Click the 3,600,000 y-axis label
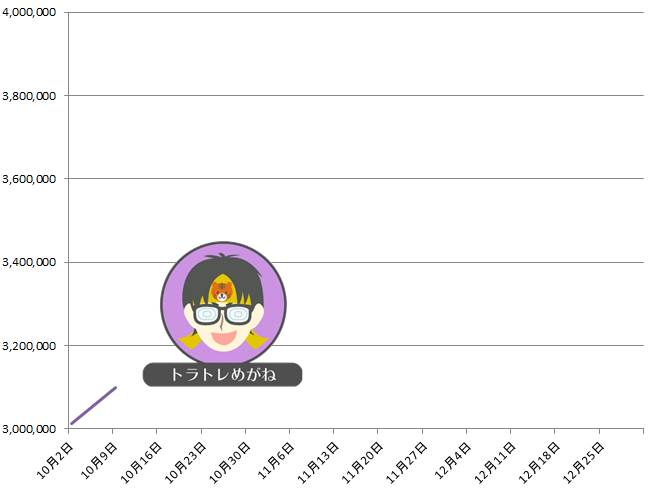 point(29,179)
